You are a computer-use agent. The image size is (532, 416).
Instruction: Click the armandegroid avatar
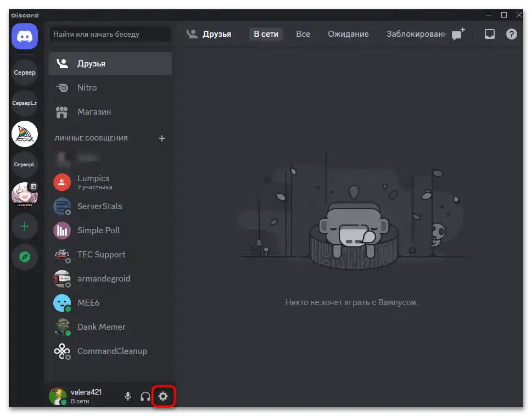click(62, 279)
